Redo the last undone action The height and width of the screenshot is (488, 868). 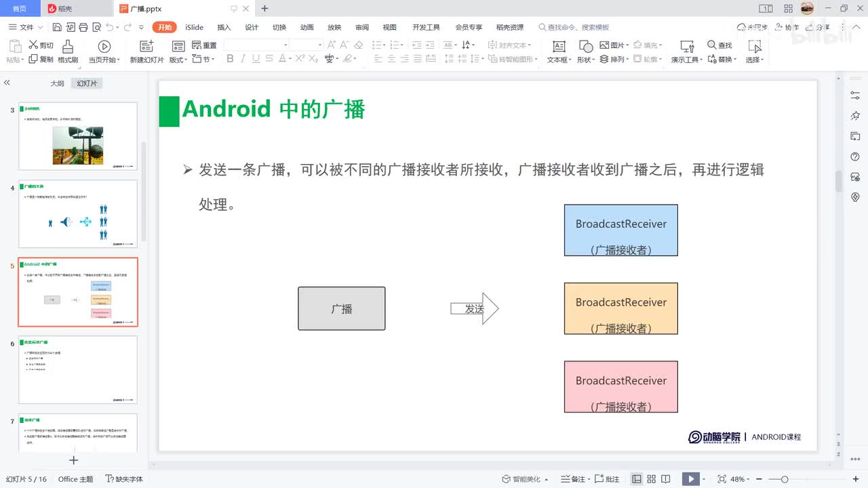(x=127, y=27)
